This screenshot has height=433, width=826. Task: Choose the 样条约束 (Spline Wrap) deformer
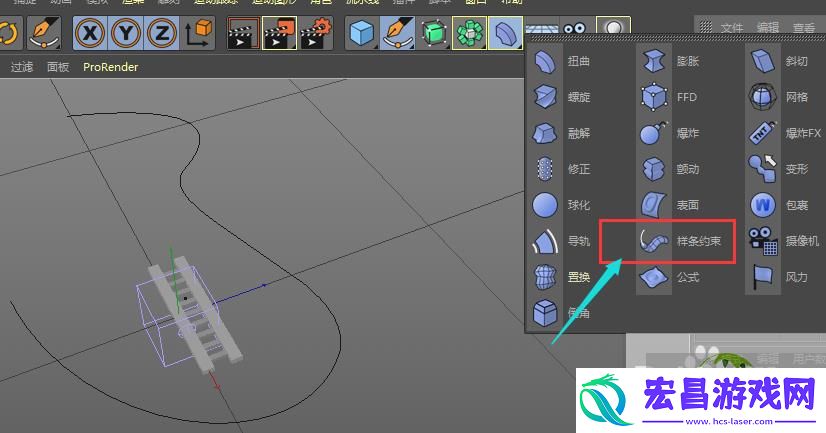tap(680, 241)
